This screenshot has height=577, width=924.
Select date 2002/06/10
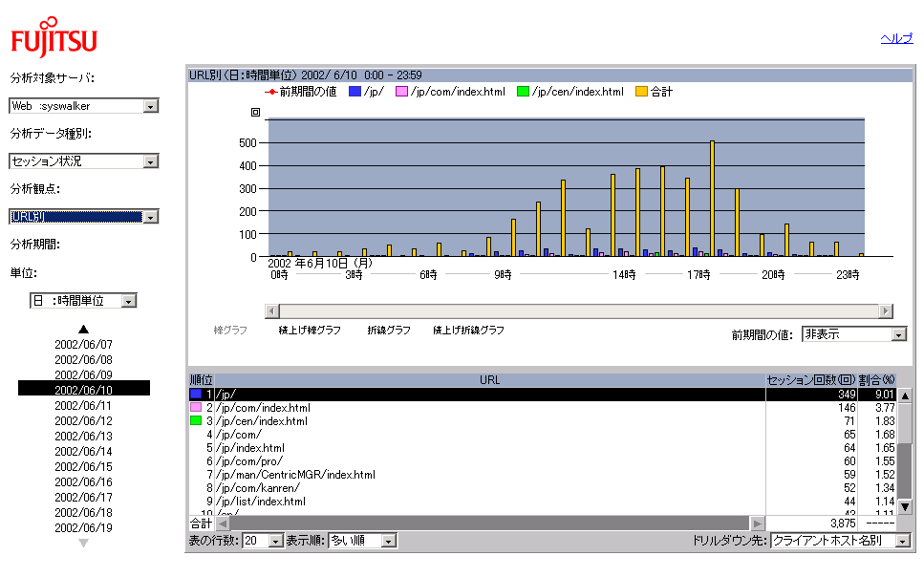coord(84,390)
